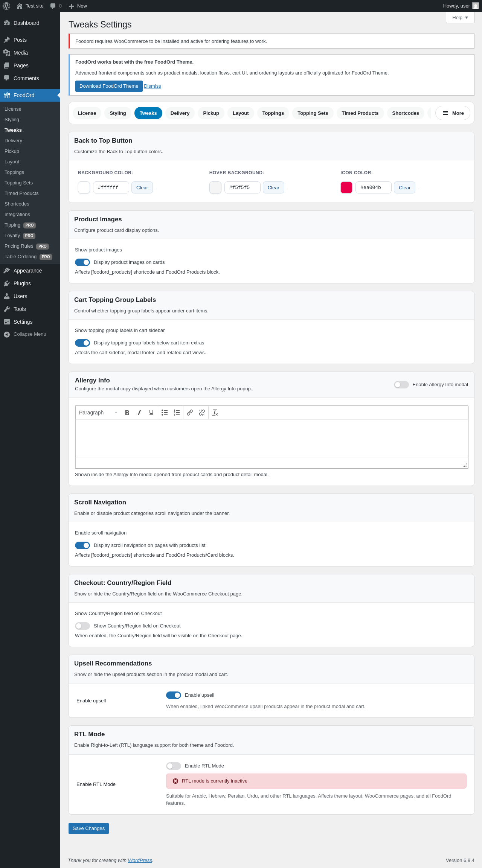Open the Icon Color red swatch

346,187
